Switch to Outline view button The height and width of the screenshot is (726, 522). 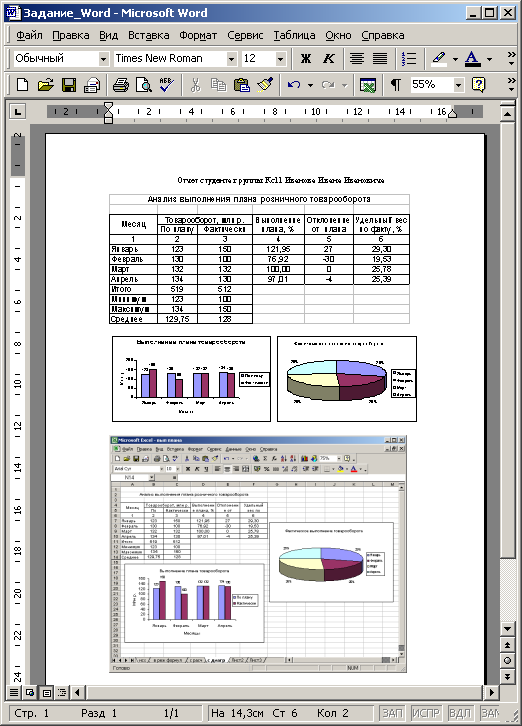(62, 693)
